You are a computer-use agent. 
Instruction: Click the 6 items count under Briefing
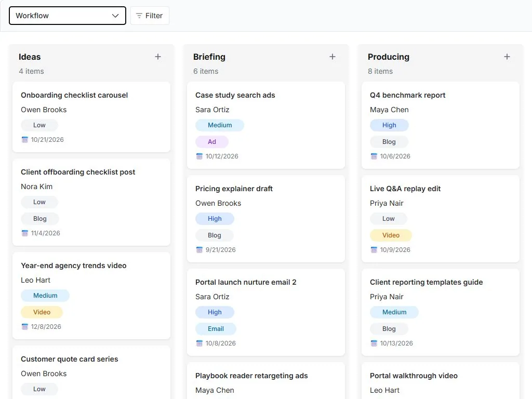(206, 71)
